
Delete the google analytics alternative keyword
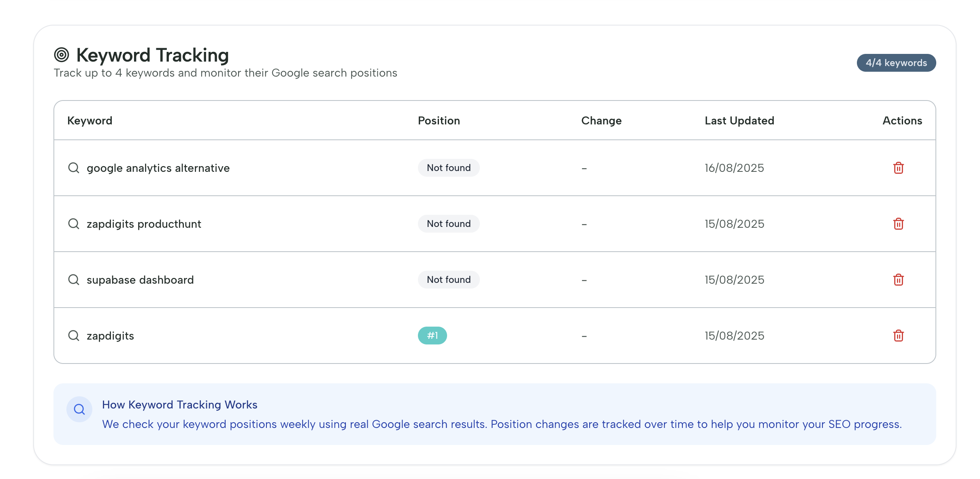click(x=898, y=168)
